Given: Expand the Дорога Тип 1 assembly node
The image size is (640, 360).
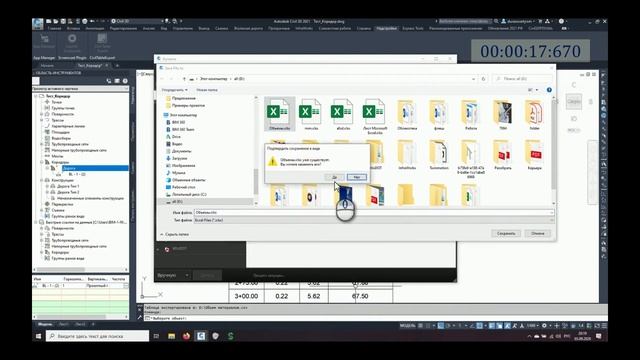Looking at the screenshot, I should tap(47, 186).
